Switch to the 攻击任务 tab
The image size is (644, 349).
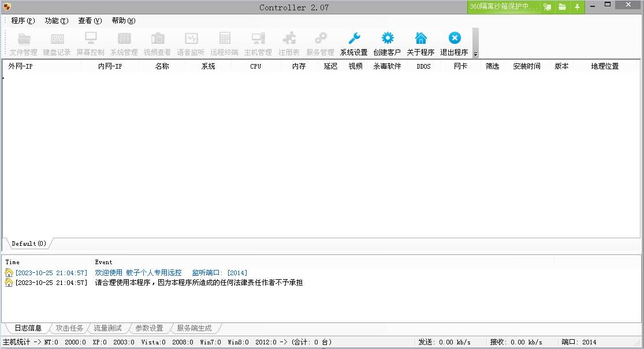69,328
